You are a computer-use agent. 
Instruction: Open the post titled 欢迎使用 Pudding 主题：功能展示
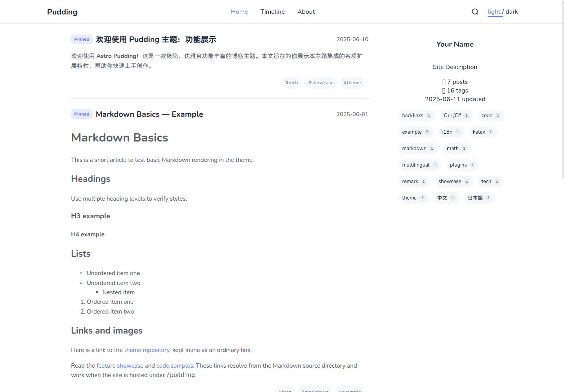coord(156,39)
